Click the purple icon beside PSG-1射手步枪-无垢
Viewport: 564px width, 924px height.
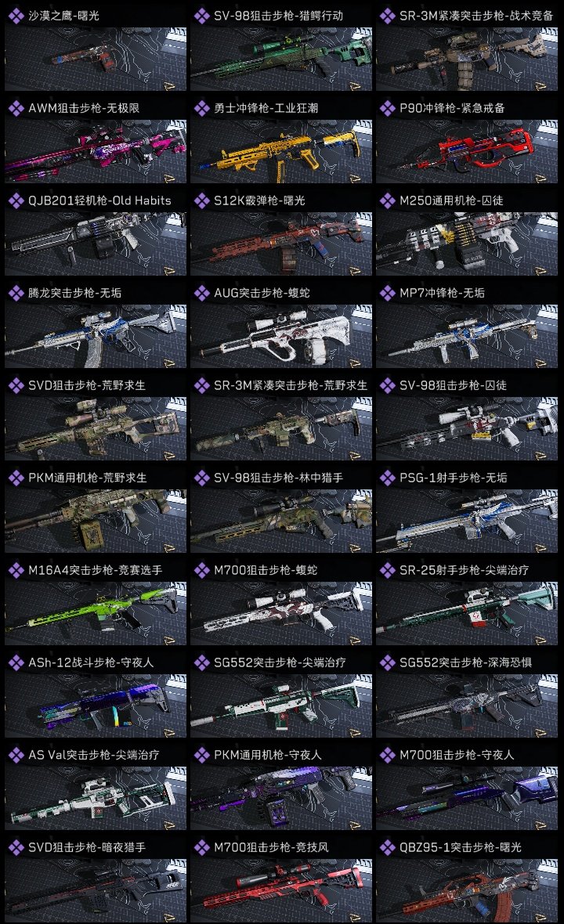(x=387, y=478)
